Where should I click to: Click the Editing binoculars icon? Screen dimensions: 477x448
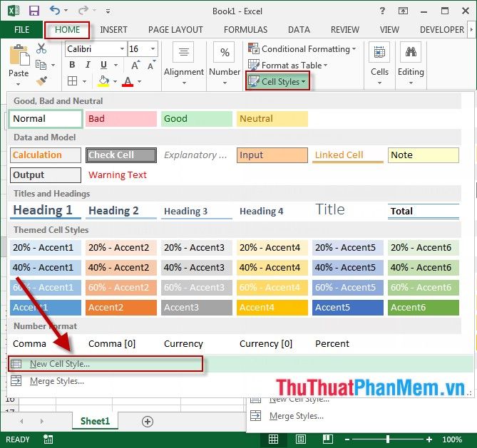click(x=411, y=52)
